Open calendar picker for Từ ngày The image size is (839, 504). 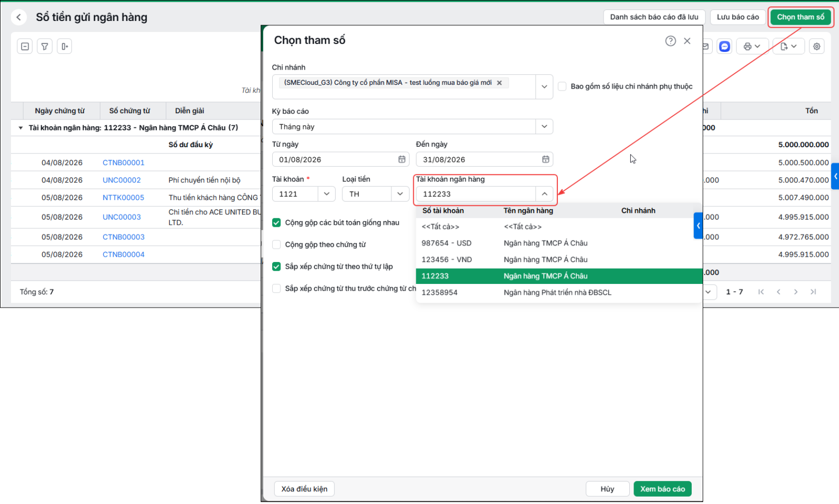[x=402, y=159]
